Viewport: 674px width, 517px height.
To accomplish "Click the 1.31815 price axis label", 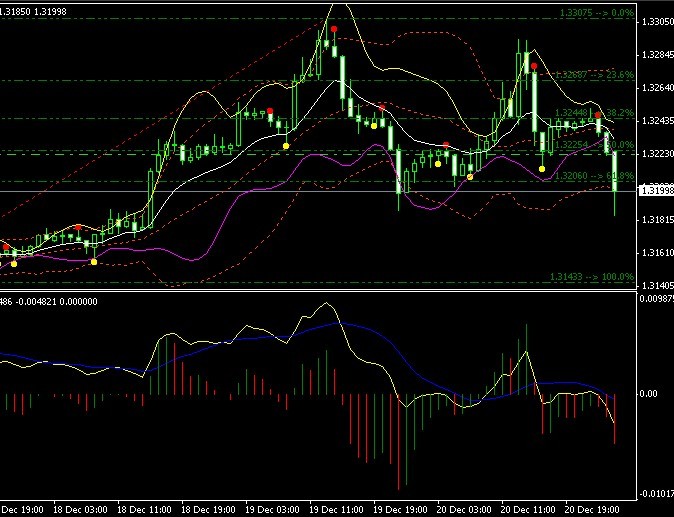I will point(657,220).
